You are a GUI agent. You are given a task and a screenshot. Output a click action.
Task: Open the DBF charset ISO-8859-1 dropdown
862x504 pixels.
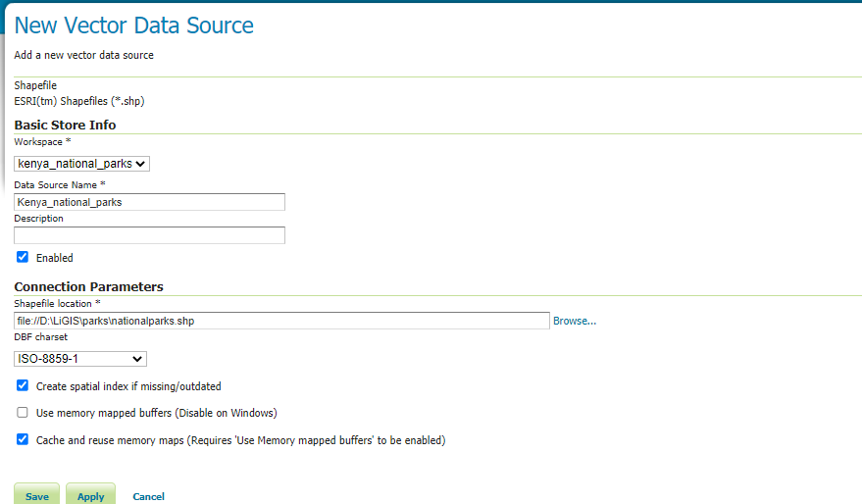[80, 359]
